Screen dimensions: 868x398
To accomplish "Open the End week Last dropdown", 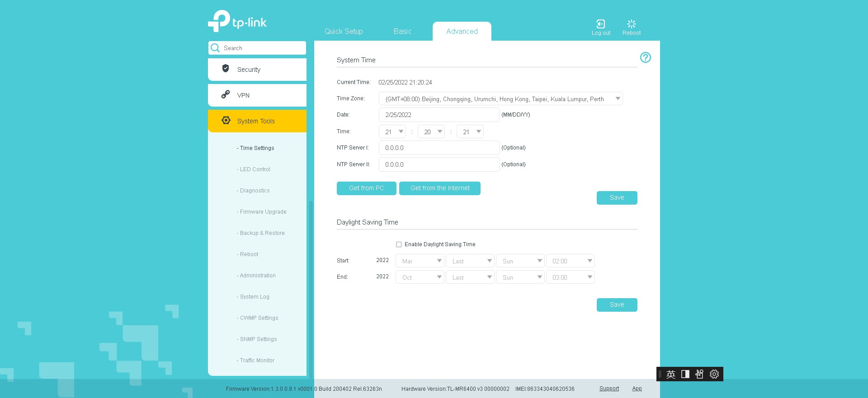I will pos(470,277).
